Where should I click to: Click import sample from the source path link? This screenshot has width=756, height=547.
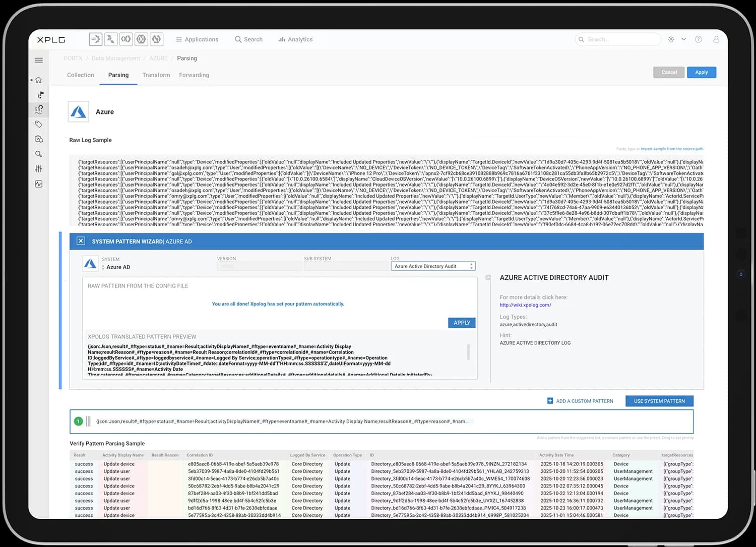tap(672, 149)
